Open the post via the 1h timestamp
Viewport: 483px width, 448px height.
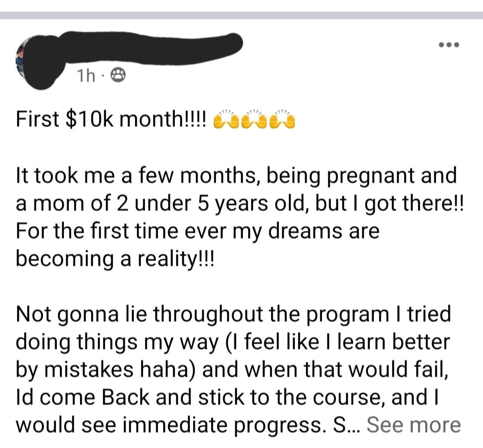coord(86,76)
